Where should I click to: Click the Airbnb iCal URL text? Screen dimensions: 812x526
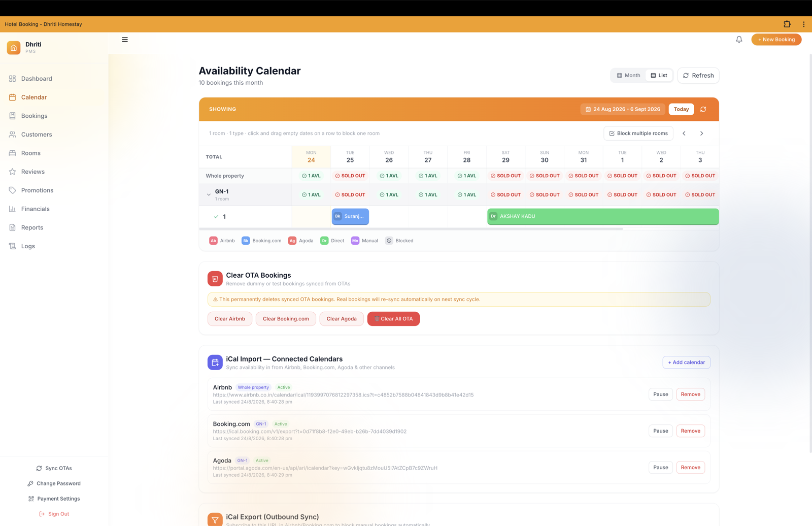pyautogui.click(x=343, y=395)
